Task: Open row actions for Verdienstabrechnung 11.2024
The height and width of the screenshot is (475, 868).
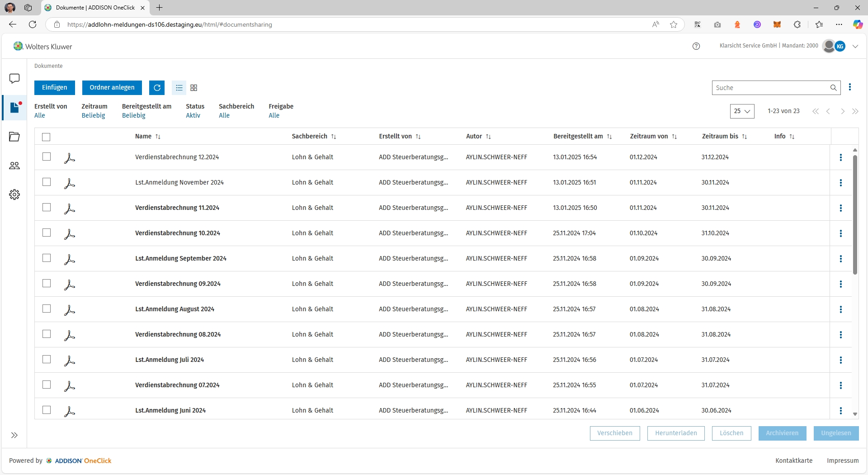Action: (x=841, y=208)
